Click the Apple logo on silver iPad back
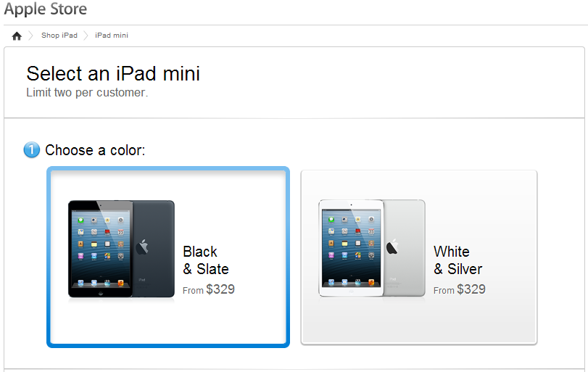588x372 pixels. pyautogui.click(x=392, y=247)
